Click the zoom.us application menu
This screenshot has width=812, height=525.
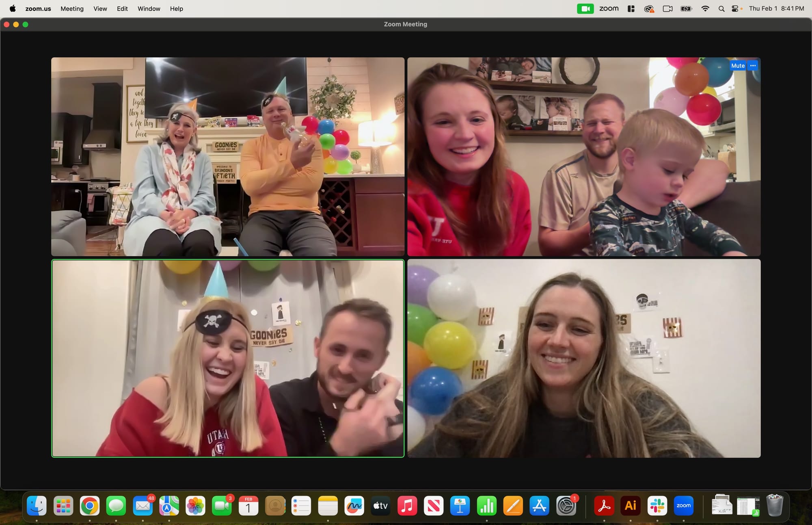click(38, 9)
